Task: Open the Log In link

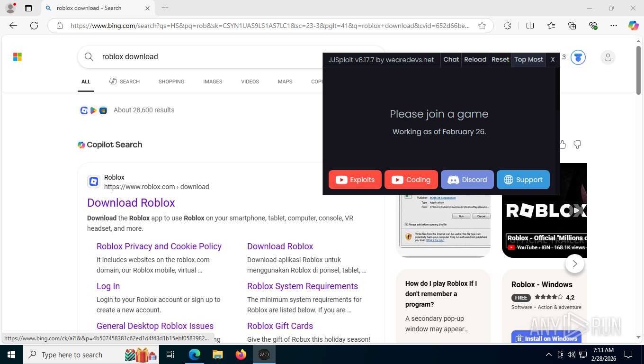Action: (x=108, y=286)
